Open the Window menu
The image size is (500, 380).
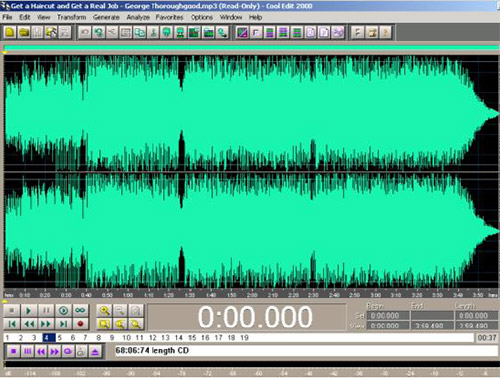tap(231, 17)
